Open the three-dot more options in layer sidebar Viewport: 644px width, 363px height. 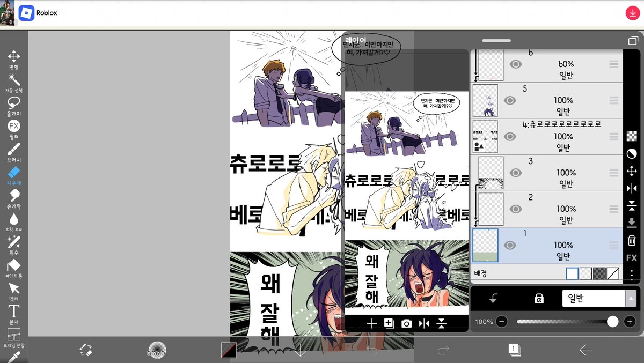click(x=632, y=275)
